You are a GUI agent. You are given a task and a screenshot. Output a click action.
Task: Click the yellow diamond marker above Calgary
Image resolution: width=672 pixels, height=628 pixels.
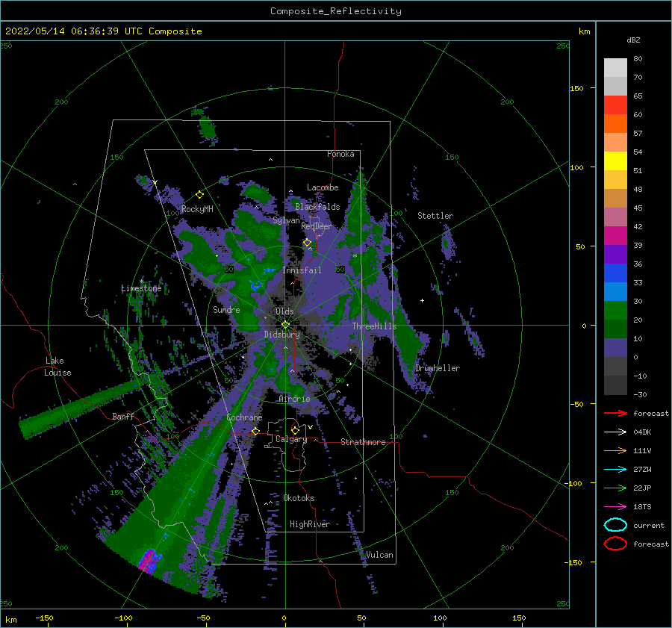point(295,430)
